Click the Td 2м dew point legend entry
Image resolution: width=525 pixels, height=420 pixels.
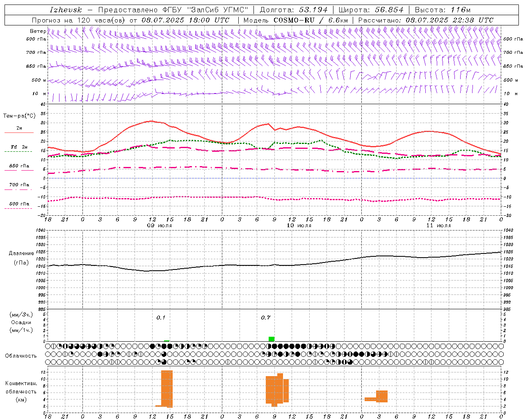[19, 147]
